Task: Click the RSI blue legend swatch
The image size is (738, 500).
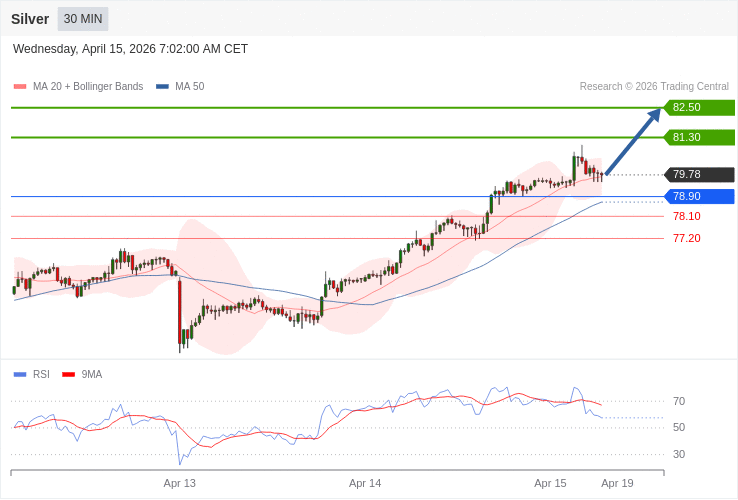Action: pos(20,375)
